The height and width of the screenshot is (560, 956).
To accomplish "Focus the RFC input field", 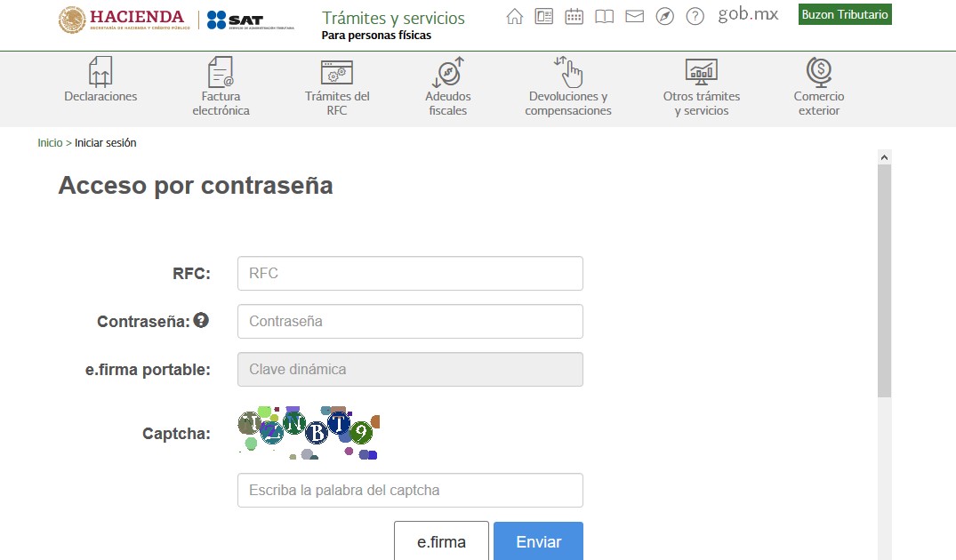I will pyautogui.click(x=410, y=274).
